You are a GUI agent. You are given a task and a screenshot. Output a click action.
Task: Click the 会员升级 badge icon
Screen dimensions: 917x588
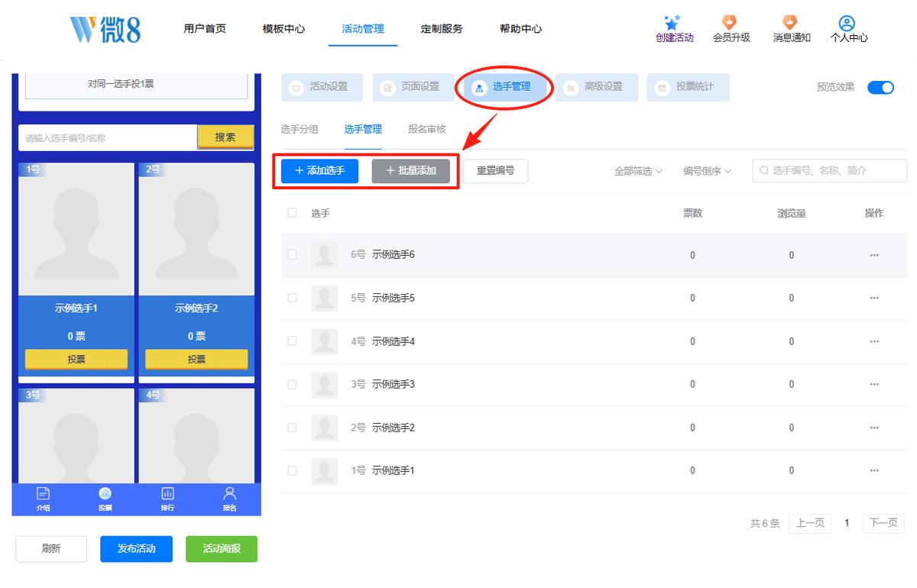(731, 23)
